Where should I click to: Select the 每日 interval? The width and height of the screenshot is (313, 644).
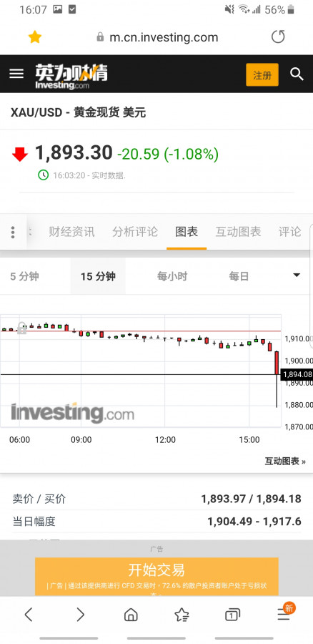tap(239, 276)
